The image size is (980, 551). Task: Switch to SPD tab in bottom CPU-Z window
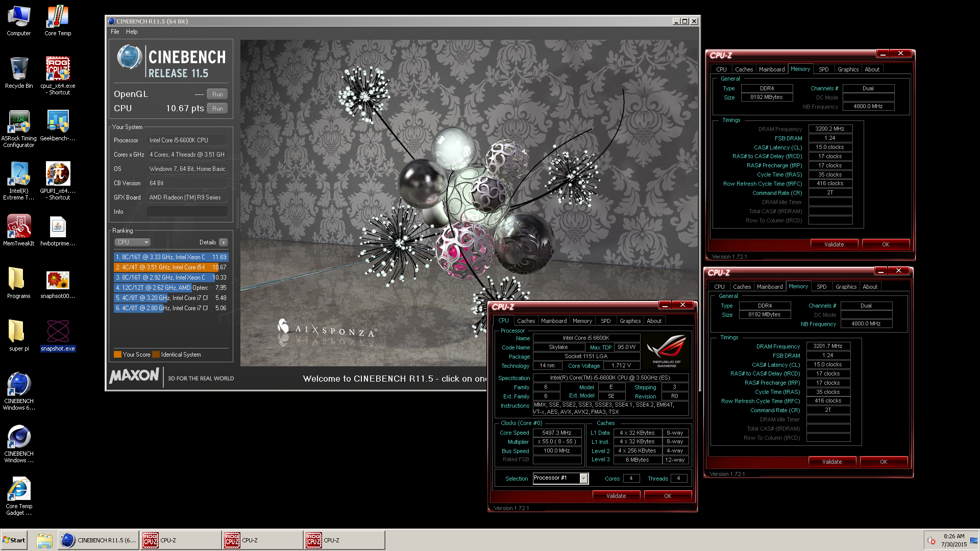coord(605,321)
